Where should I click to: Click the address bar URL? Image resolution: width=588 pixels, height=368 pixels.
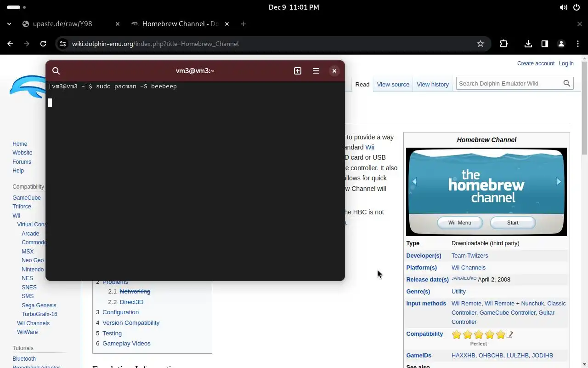click(x=155, y=44)
